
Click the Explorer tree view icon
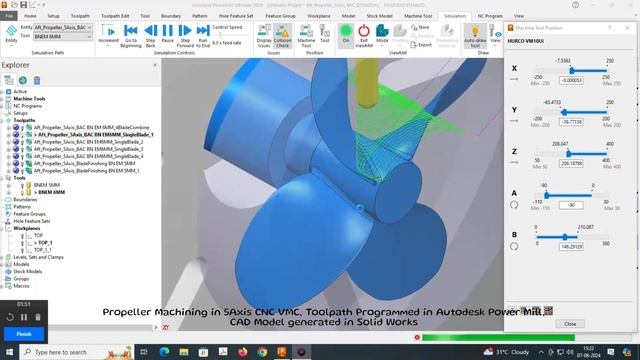(x=9, y=80)
